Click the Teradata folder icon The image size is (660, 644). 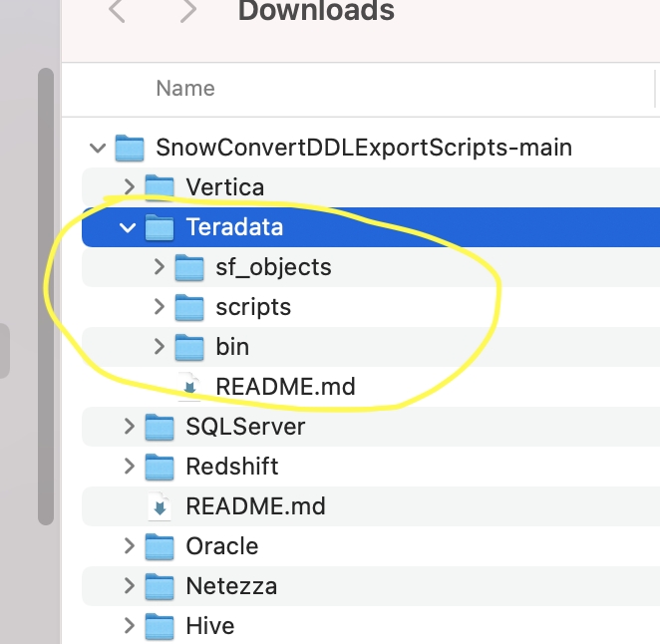[x=160, y=227]
